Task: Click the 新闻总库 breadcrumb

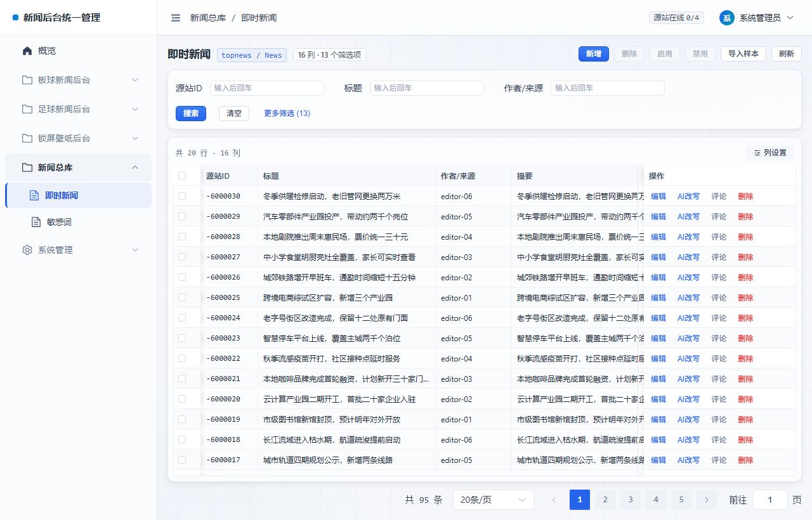Action: (x=208, y=18)
